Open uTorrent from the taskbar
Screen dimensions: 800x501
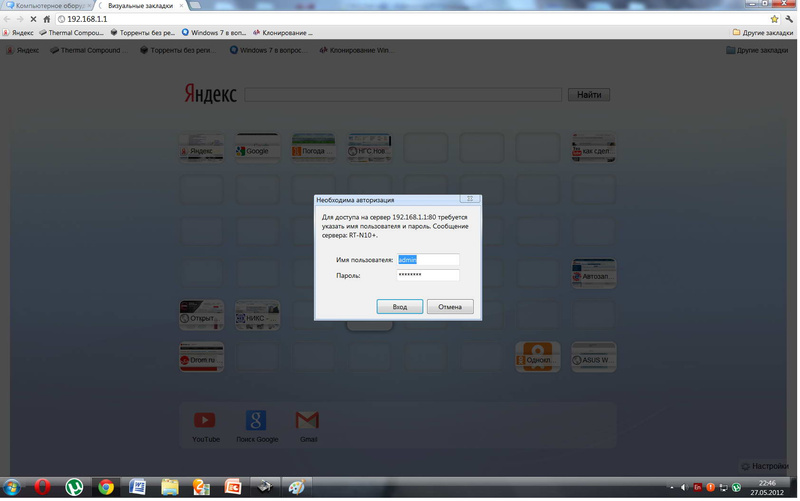click(x=74, y=487)
